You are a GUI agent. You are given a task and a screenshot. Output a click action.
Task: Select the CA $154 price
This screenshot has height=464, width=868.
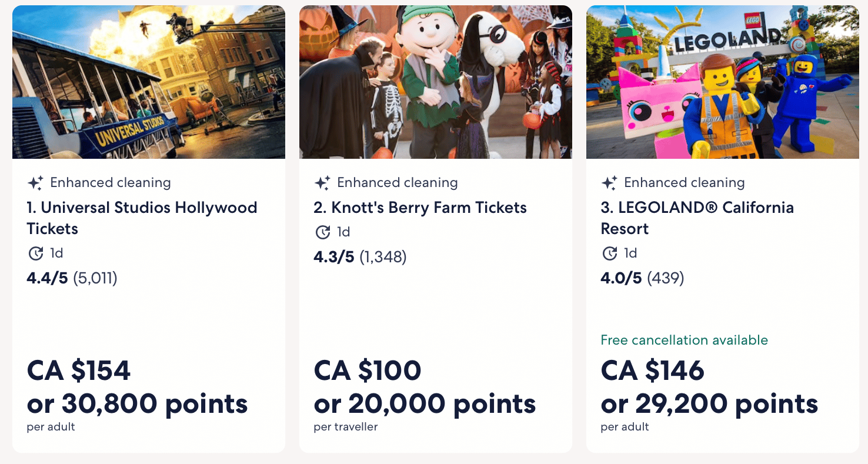click(79, 370)
